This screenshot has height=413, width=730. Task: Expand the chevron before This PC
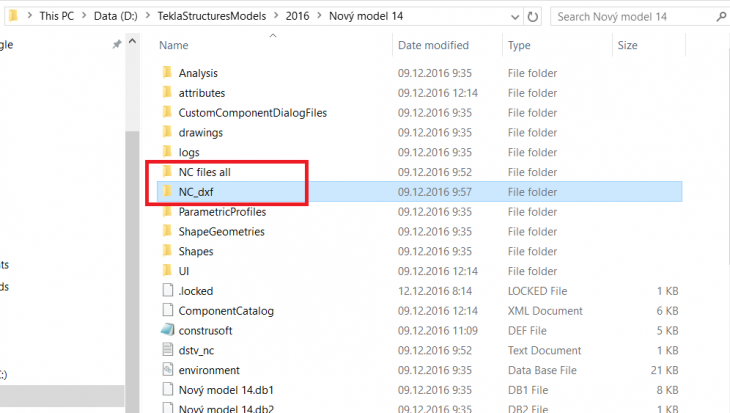[x=30, y=16]
